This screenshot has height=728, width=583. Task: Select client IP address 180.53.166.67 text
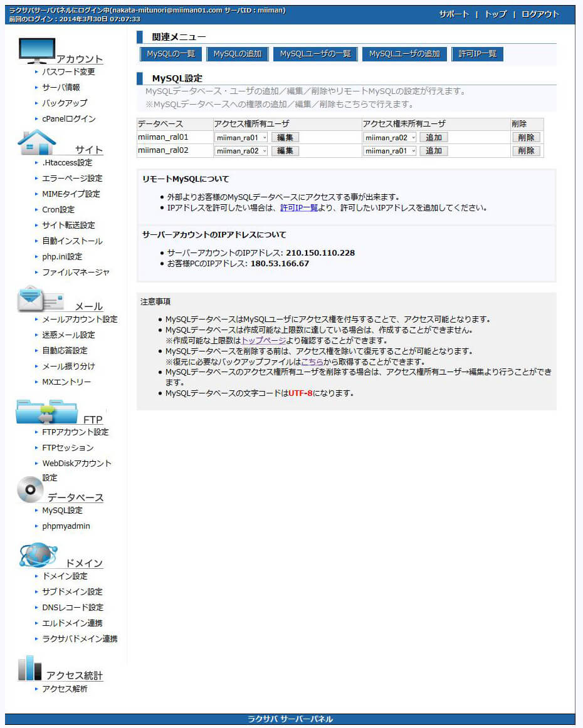280,264
